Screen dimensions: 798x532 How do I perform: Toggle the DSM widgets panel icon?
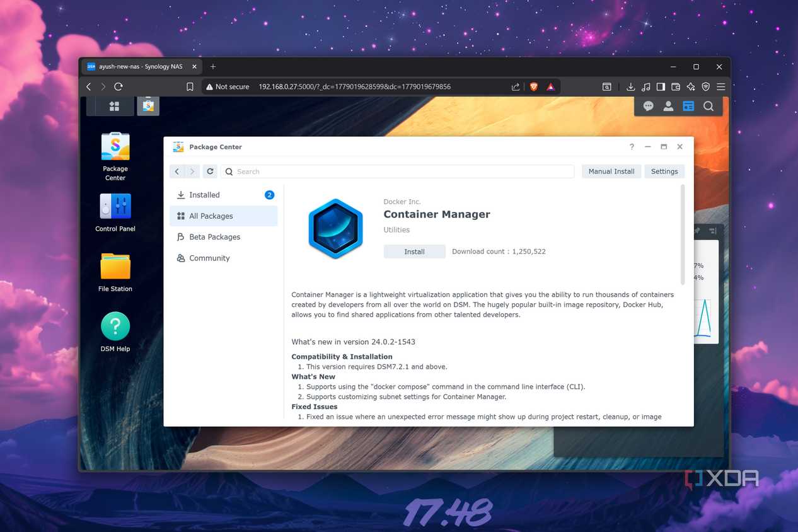[688, 107]
